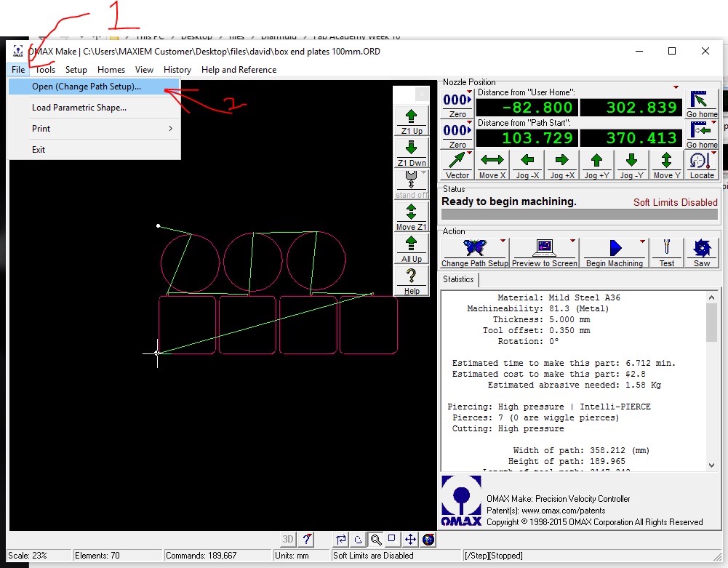The width and height of the screenshot is (728, 568).
Task: Click the Move Z1 button
Action: pos(411,217)
